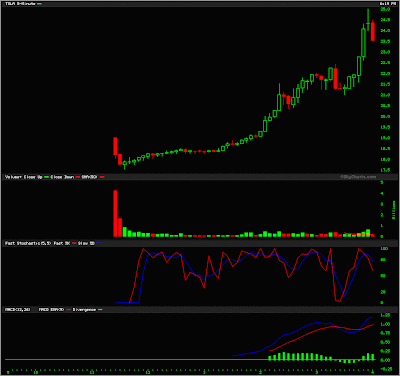Select the tallest red volume bar
Image resolution: width=400 pixels, height=376 pixels.
click(115, 213)
